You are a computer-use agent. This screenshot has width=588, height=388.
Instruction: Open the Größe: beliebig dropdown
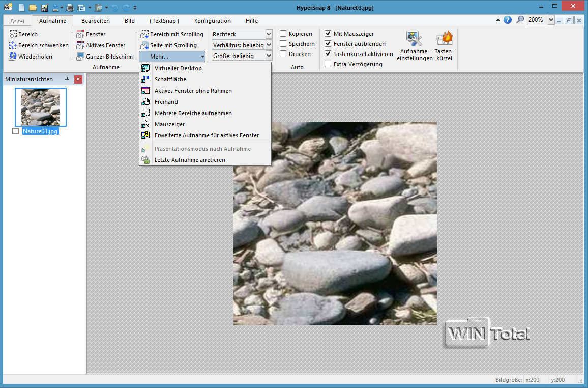(269, 56)
